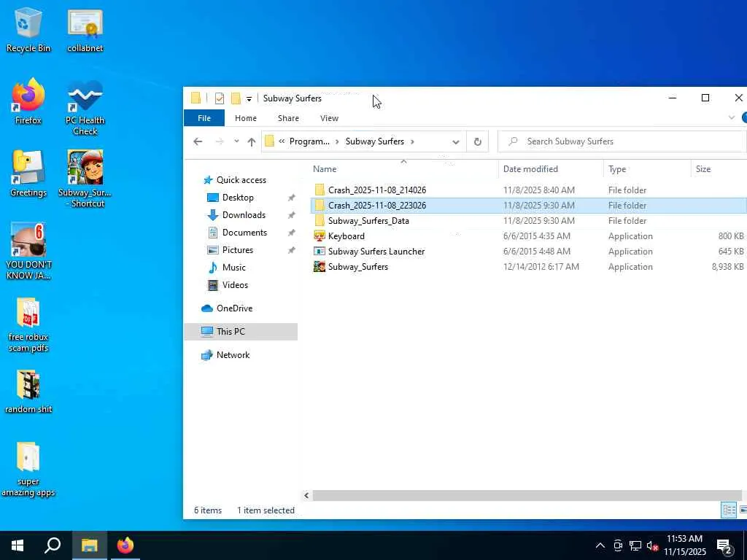Open the taskbar clock showing 11:53 AM
Screen dimensions: 747x560
684,545
